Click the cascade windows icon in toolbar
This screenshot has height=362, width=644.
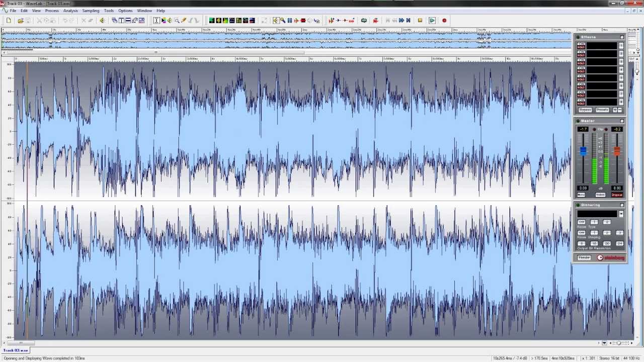(x=115, y=21)
